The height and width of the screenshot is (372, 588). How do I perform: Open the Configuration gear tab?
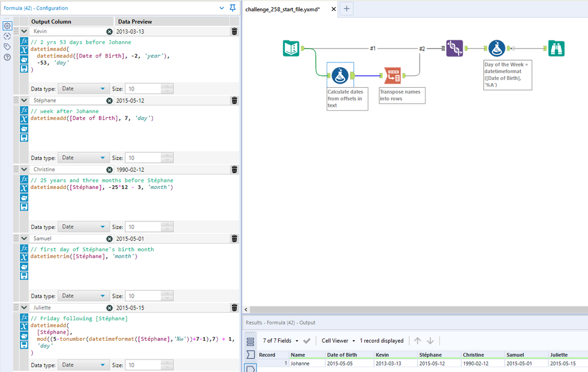click(7, 26)
